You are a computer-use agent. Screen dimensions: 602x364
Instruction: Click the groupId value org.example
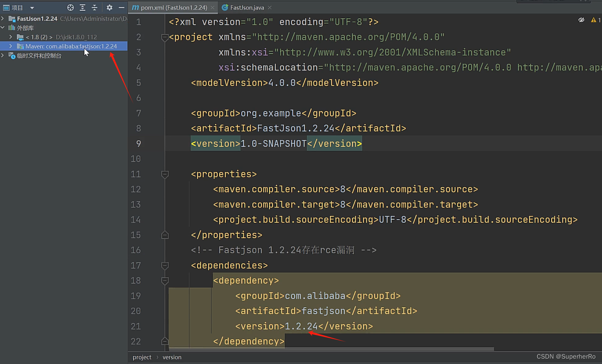(x=271, y=113)
